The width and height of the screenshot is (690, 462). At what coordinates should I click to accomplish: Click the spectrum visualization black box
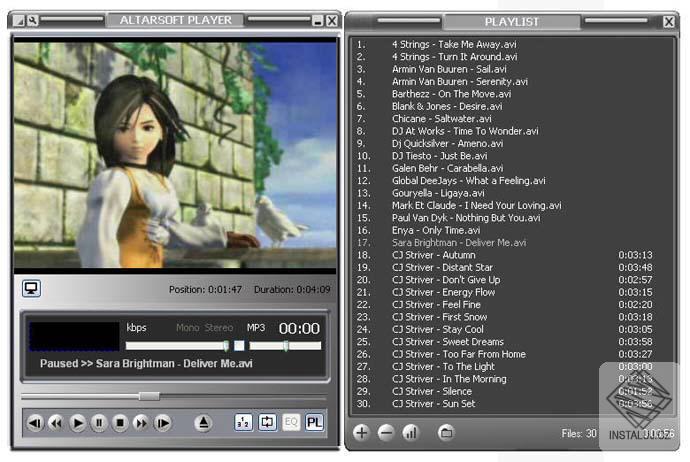[x=74, y=336]
